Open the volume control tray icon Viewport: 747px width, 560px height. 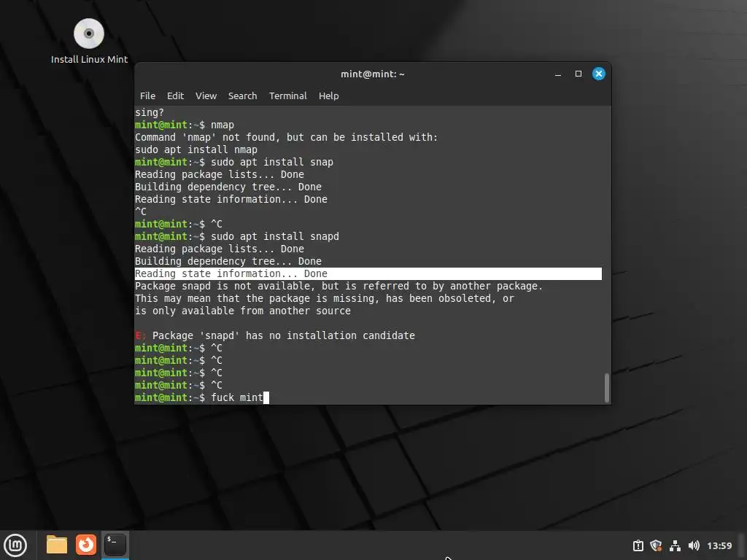(694, 545)
